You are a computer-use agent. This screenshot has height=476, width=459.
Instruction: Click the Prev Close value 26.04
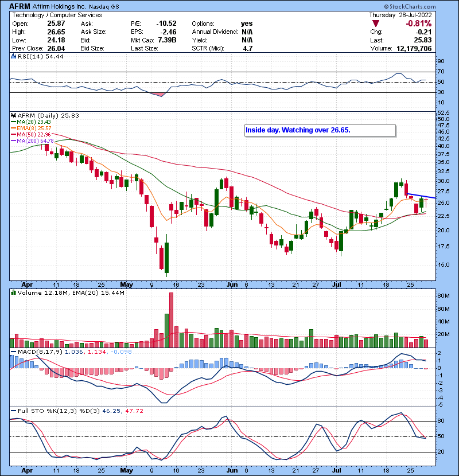coord(56,48)
